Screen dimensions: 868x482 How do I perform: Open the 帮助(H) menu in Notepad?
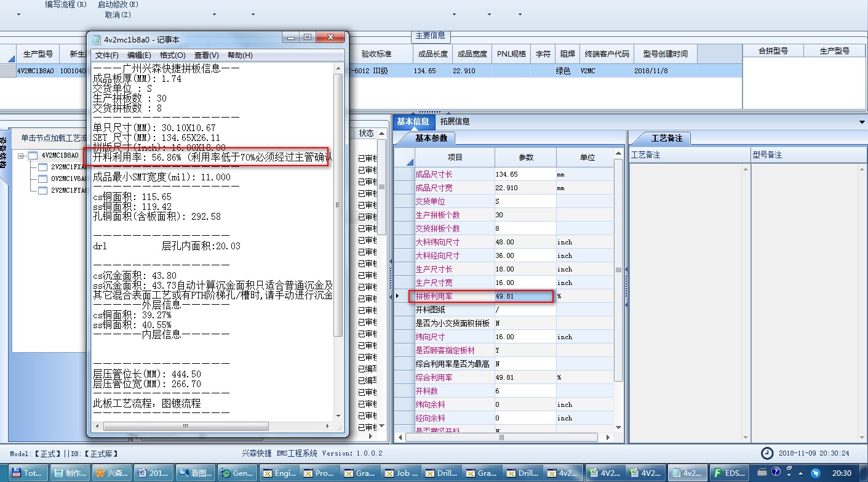click(240, 55)
